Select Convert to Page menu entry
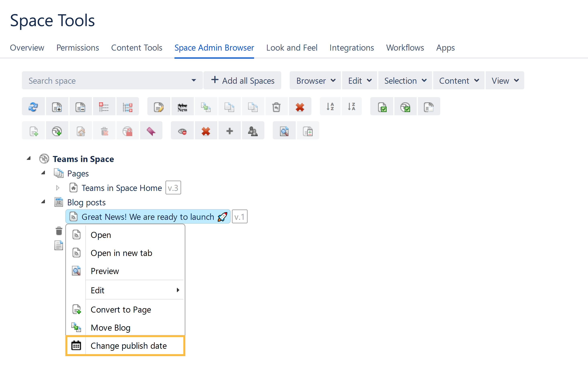 point(121,309)
